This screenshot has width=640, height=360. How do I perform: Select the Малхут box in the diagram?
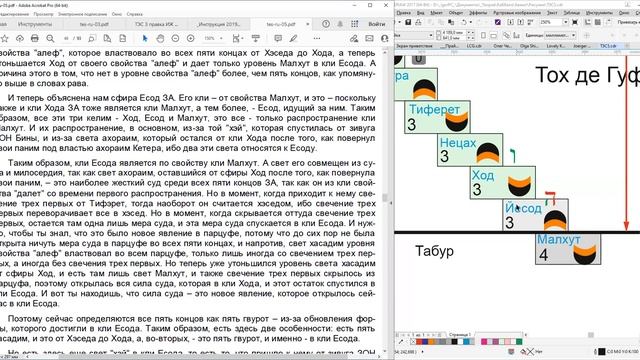pyautogui.click(x=568, y=249)
